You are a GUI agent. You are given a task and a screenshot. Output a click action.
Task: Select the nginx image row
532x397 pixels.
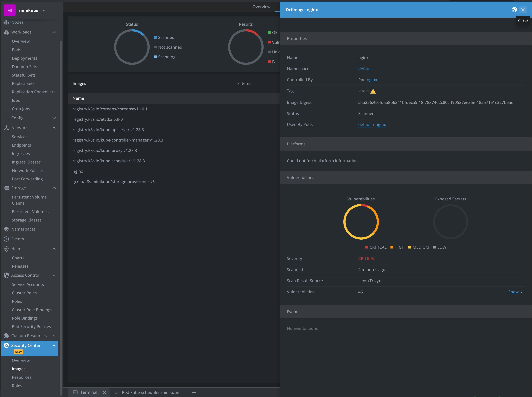[78, 171]
